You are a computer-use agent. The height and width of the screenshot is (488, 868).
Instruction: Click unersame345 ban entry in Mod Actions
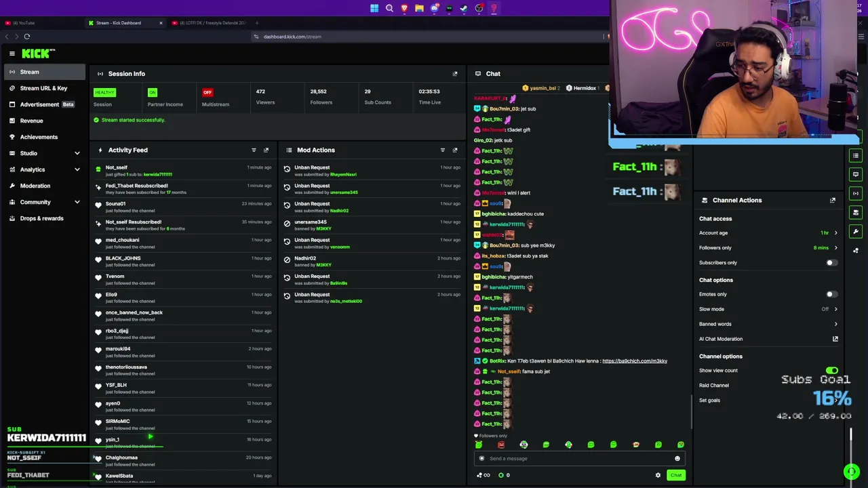pyautogui.click(x=372, y=225)
